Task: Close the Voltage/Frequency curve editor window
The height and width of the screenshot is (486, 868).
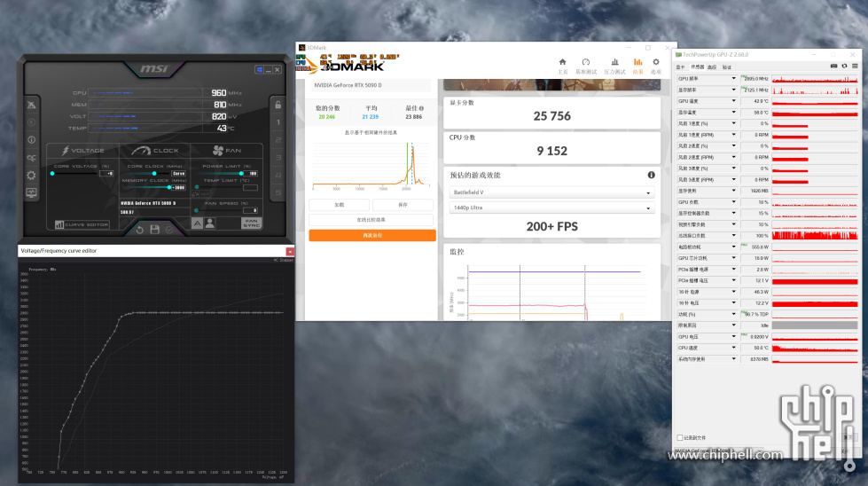Action: point(290,251)
